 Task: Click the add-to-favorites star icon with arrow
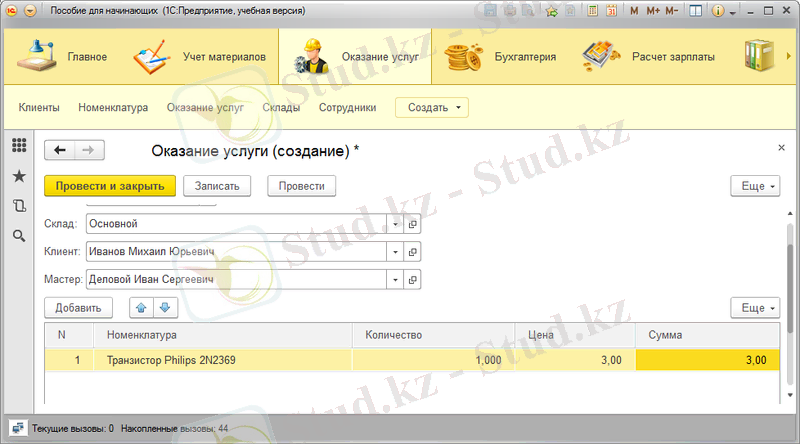pyautogui.click(x=552, y=11)
